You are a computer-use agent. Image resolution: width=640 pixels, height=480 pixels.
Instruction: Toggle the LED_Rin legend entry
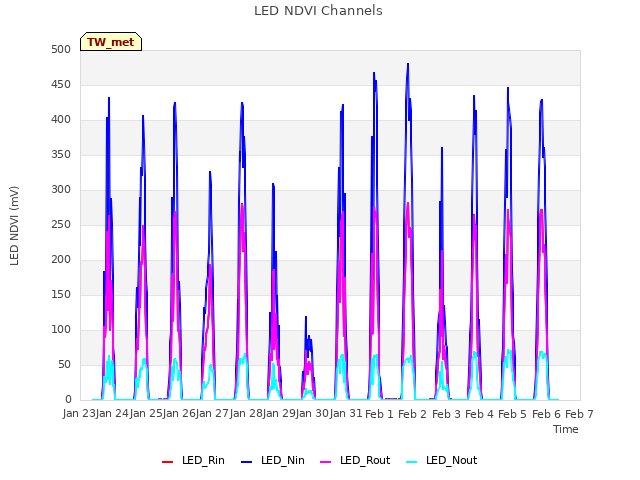(x=193, y=461)
